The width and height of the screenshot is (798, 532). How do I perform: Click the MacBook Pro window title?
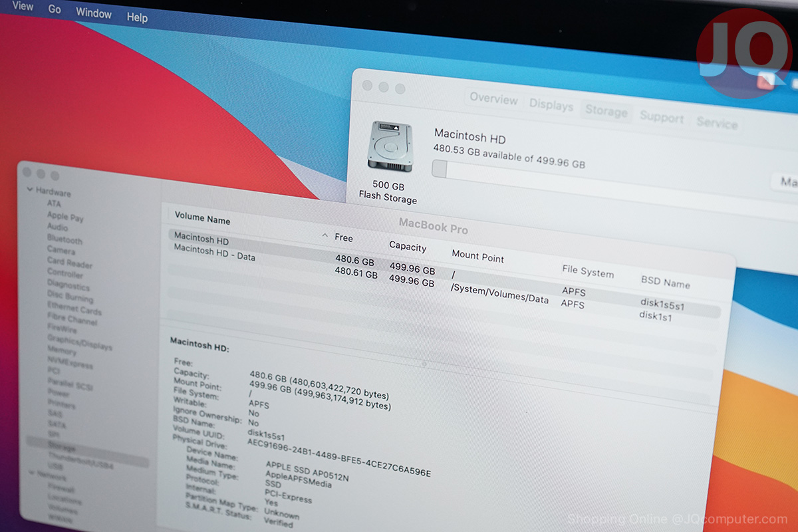434,225
